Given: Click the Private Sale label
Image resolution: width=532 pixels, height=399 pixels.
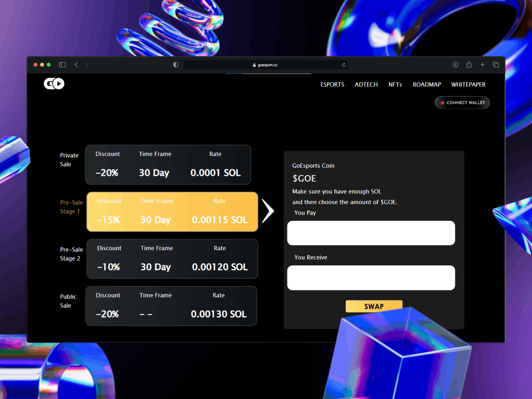Looking at the screenshot, I should pos(69,160).
